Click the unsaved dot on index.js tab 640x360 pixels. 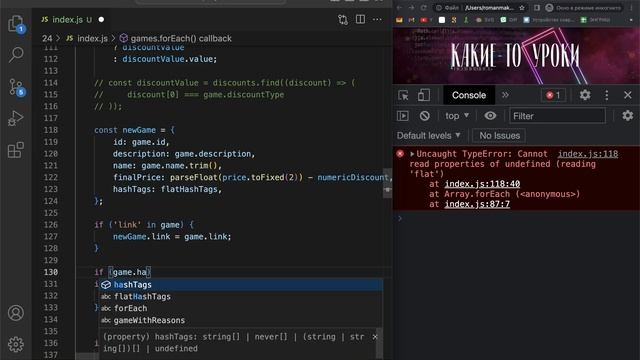tap(101, 19)
